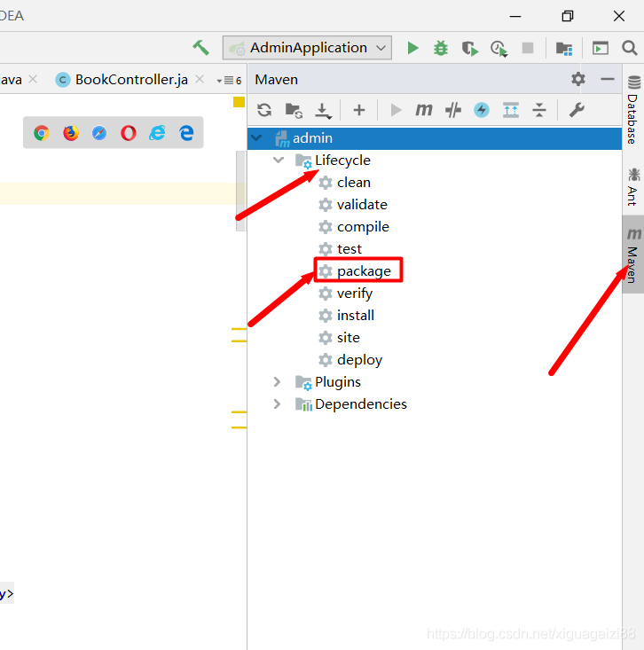Select the clean lifecycle goal

coord(344,183)
